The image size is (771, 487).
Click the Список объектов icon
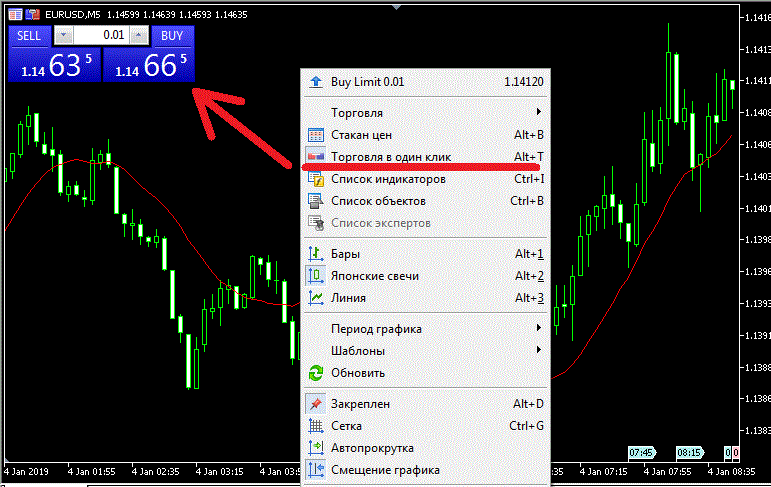(x=316, y=201)
